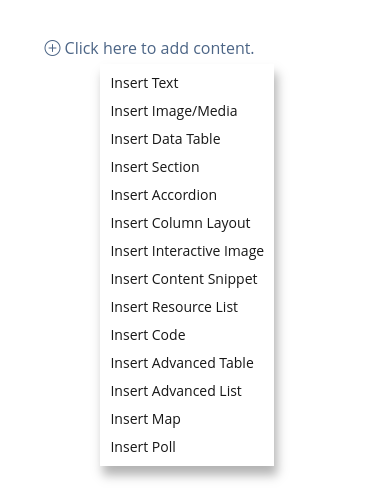Pick Insert Resource List
This screenshot has height=492, width=371.
pyautogui.click(x=187, y=307)
